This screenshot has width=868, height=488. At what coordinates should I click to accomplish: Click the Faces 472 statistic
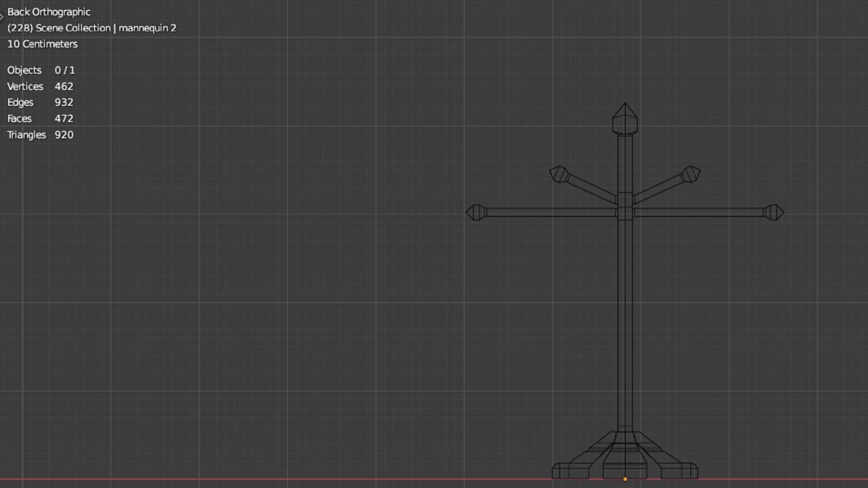pos(40,118)
